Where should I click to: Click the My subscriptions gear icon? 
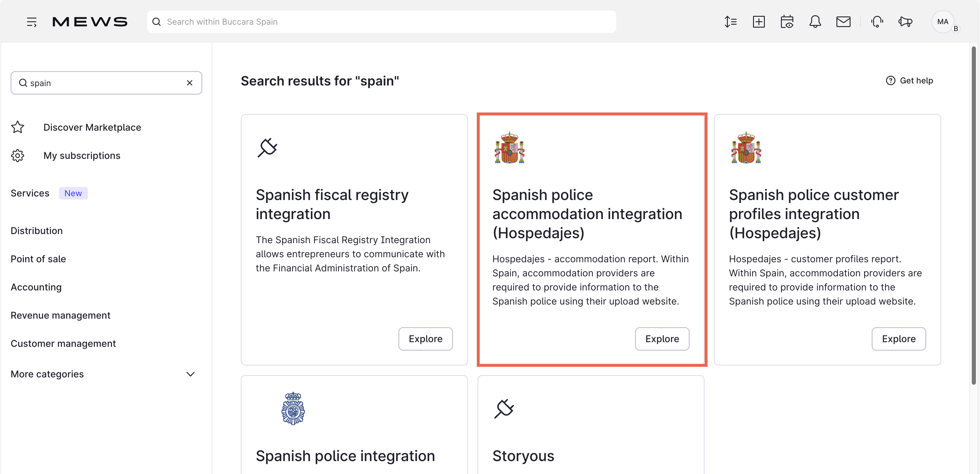click(x=18, y=155)
